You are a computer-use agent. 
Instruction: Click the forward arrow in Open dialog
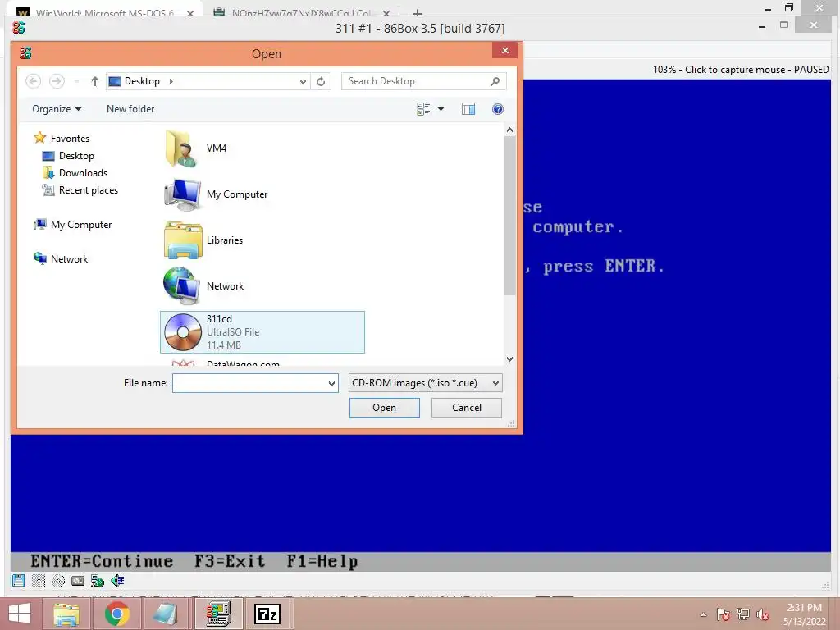coord(57,81)
